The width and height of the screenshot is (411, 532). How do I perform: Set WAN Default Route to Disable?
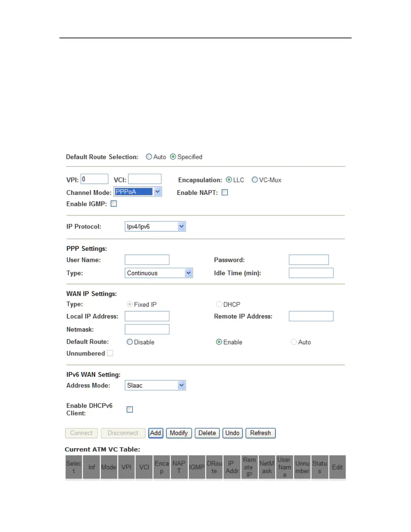tap(130, 342)
